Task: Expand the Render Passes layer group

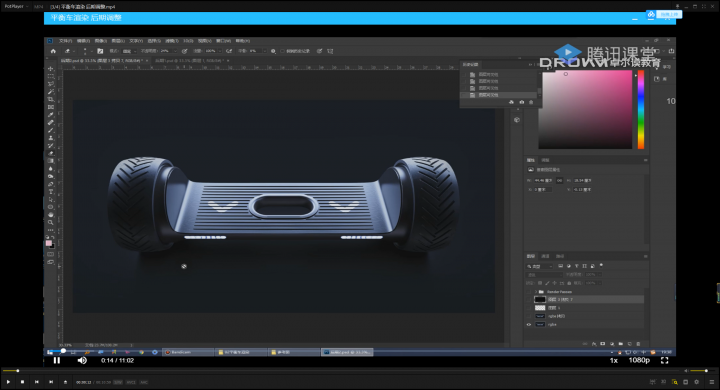Action: [535, 292]
